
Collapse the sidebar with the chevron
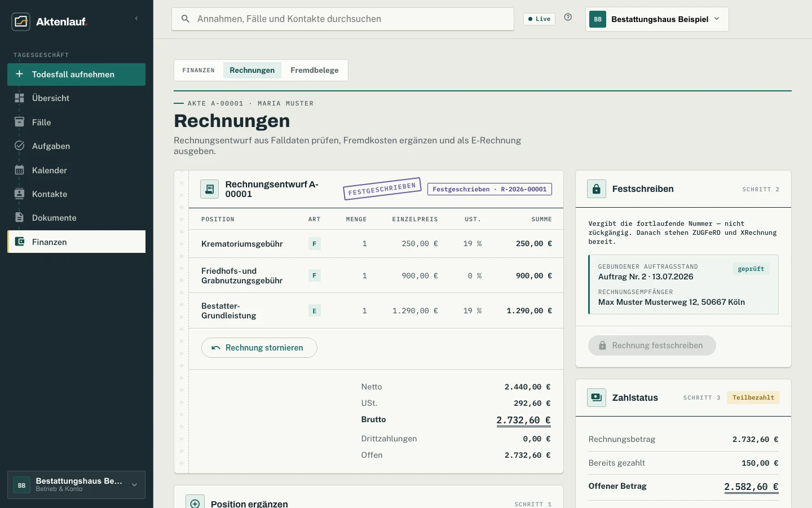pyautogui.click(x=136, y=19)
